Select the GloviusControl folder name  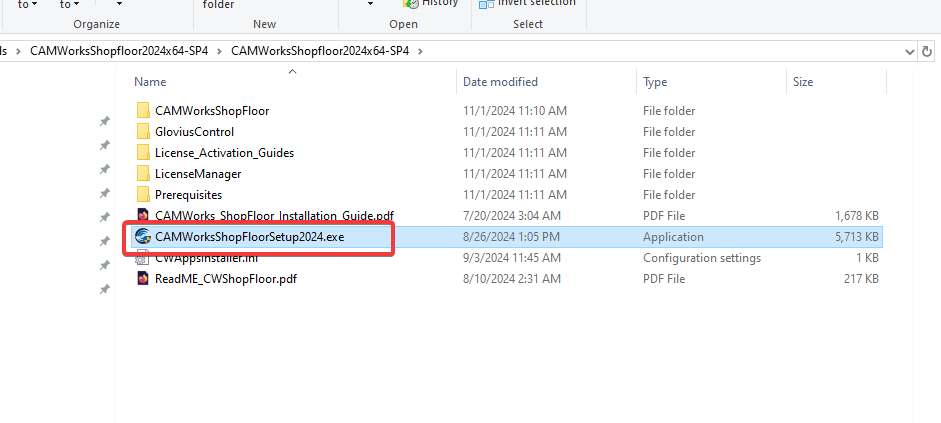pos(194,131)
